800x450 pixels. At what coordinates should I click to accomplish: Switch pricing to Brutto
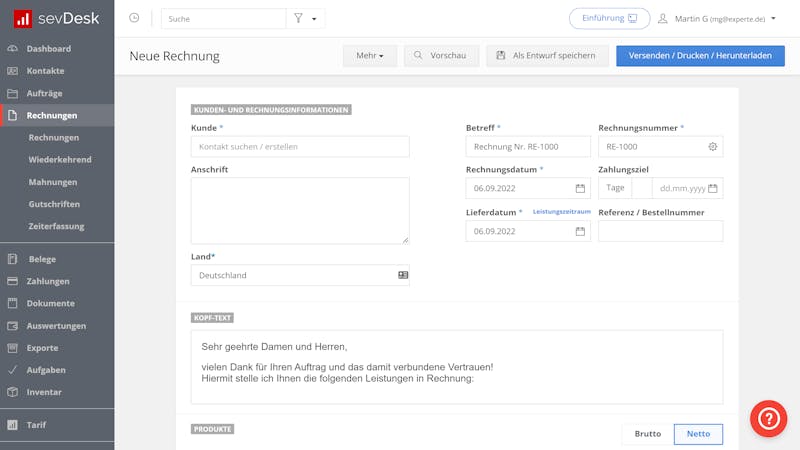click(x=648, y=434)
